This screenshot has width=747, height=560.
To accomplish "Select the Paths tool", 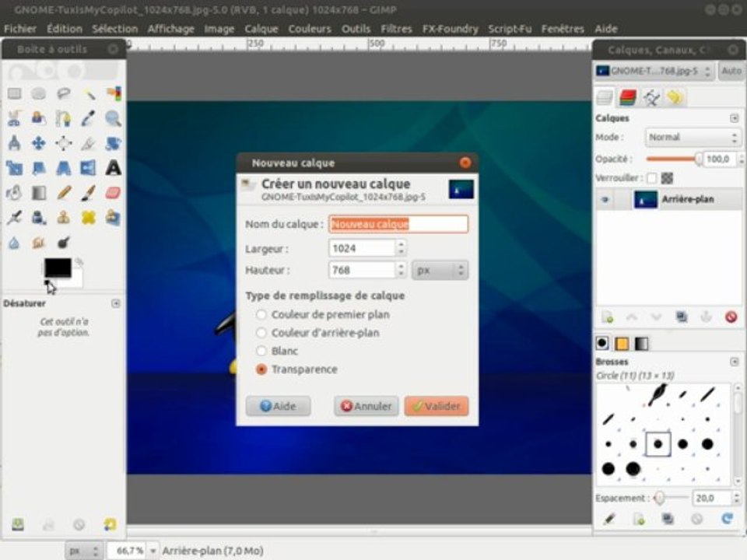I will coord(63,118).
